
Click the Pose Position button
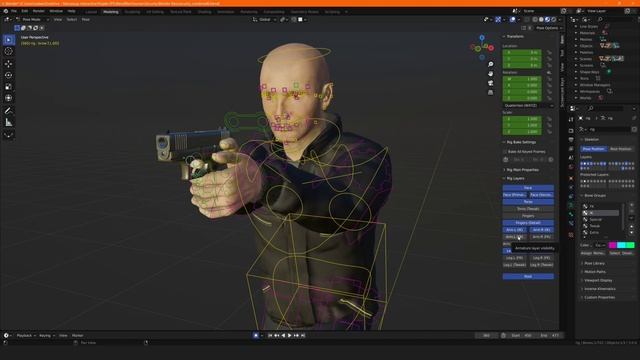[594, 149]
